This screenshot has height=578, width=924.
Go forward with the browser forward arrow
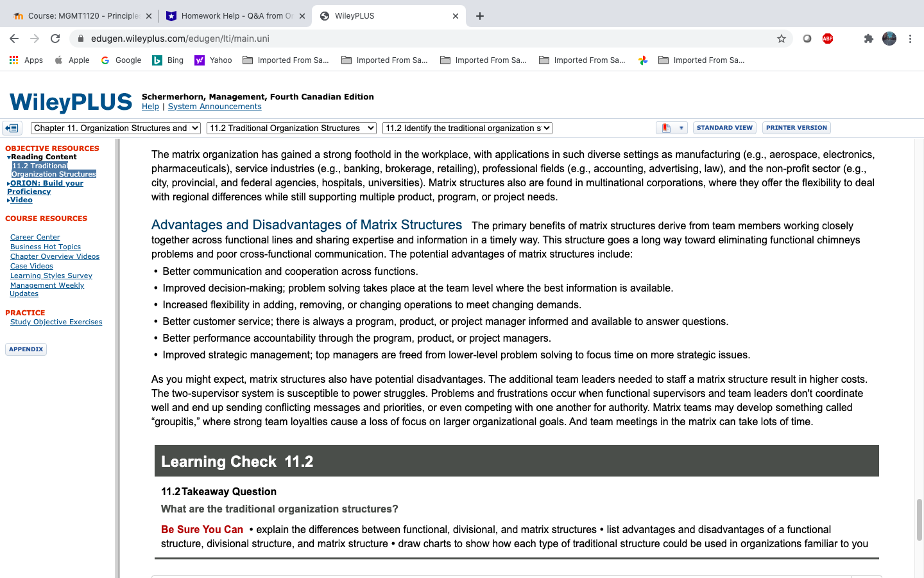pyautogui.click(x=35, y=39)
